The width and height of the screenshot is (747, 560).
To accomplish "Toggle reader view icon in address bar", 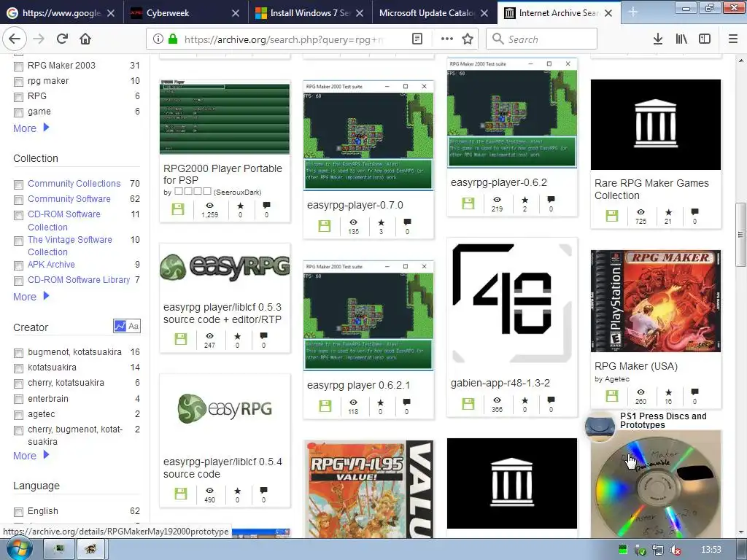I will point(417,39).
